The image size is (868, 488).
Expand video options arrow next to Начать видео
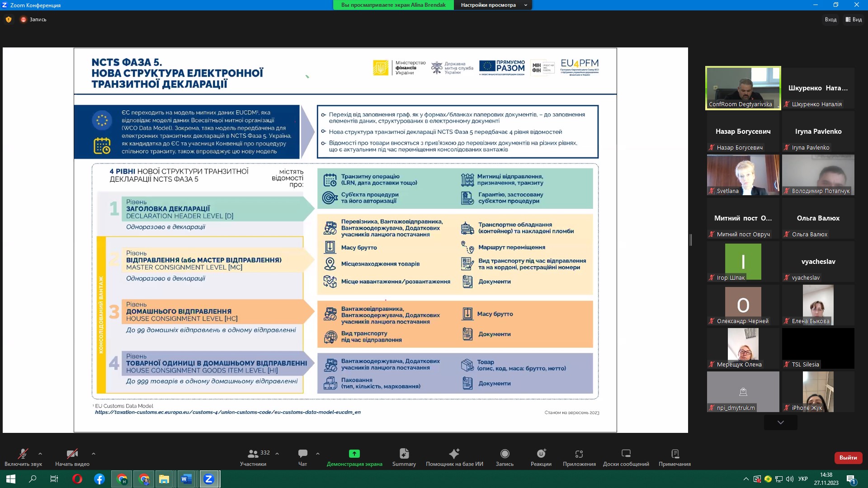[94, 453]
